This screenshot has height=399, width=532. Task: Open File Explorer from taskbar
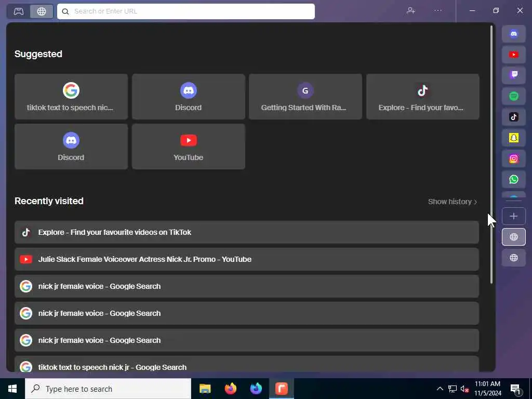205,389
